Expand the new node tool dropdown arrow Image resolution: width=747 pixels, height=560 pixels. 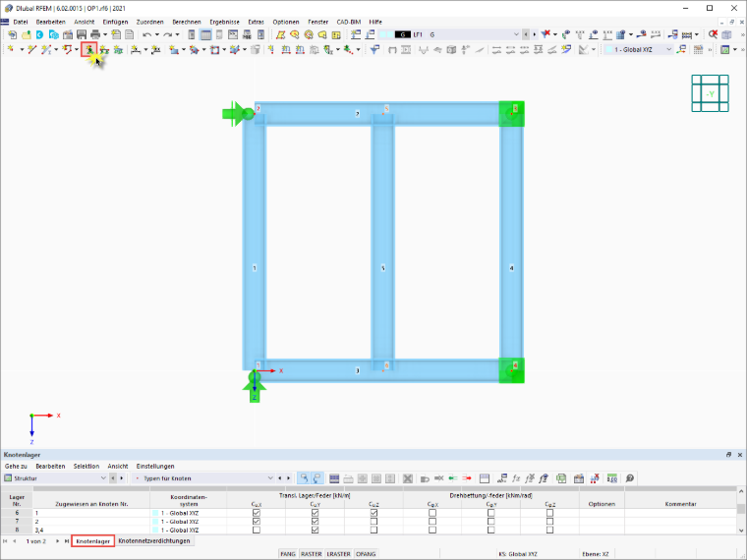22,49
